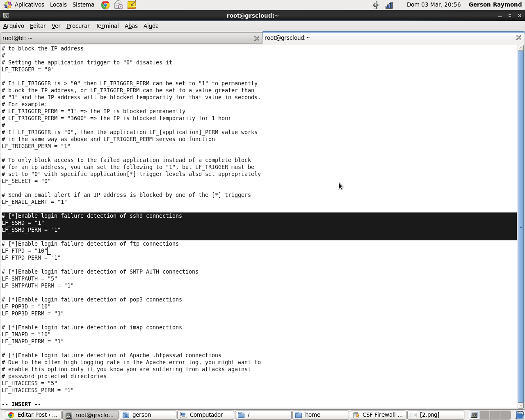Click the highlighted LF_SSHD = "1" line
The image size is (525, 420).
pos(23,223)
